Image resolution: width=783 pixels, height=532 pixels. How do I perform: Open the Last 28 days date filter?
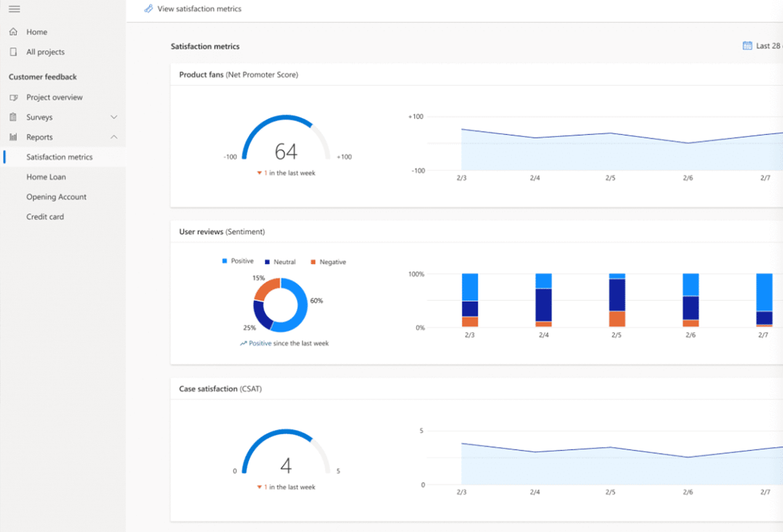[x=768, y=46]
